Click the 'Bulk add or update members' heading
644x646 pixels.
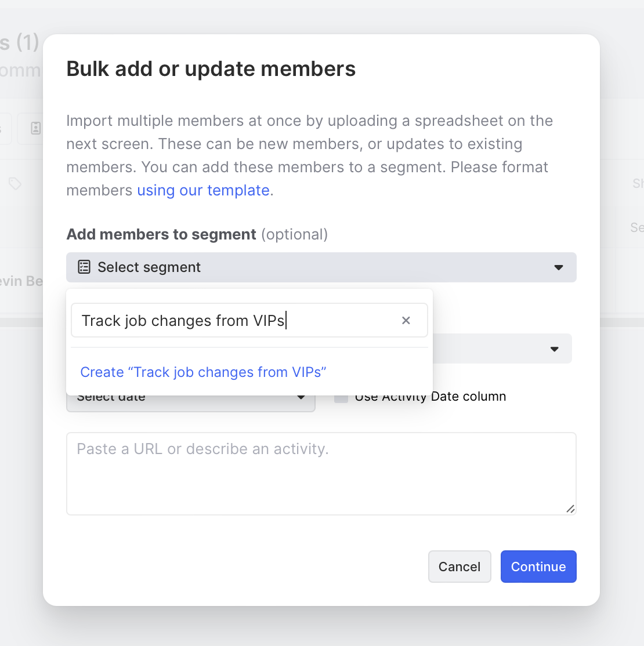211,69
